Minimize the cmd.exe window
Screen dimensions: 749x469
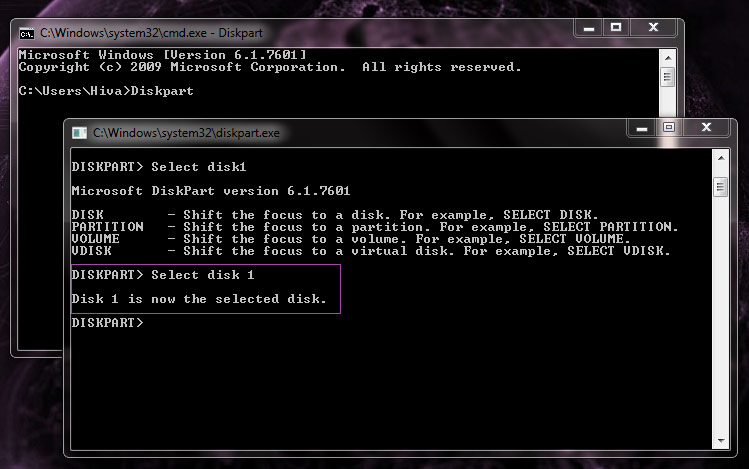(587, 27)
